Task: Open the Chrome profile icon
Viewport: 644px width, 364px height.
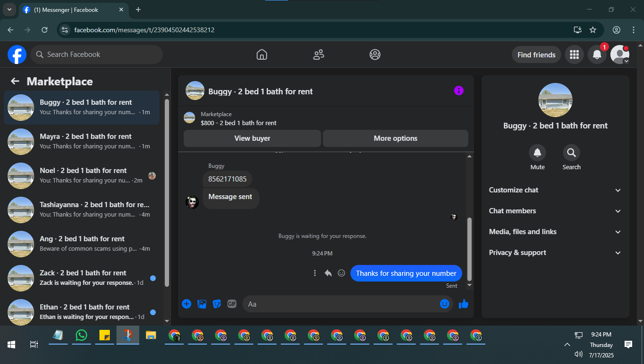Action: point(617,30)
